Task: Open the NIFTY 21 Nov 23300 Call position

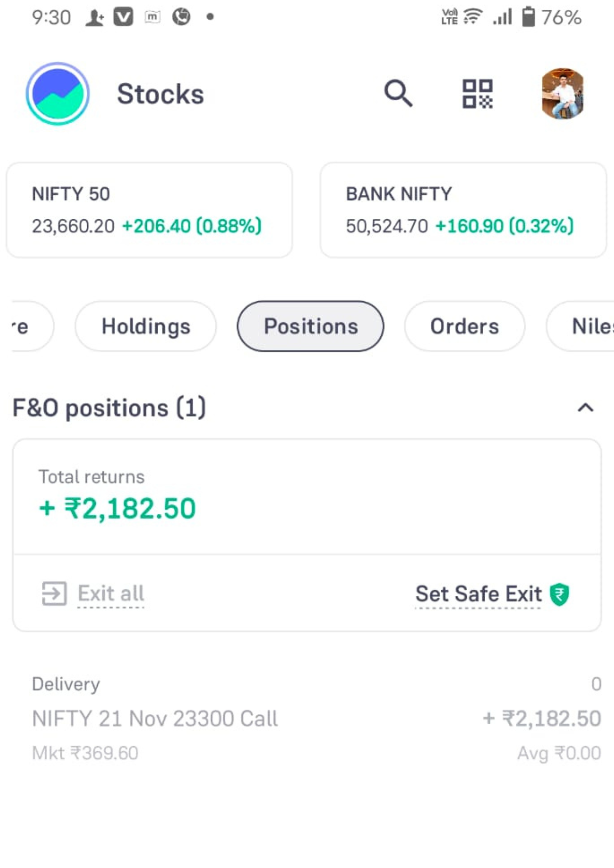Action: click(x=317, y=718)
